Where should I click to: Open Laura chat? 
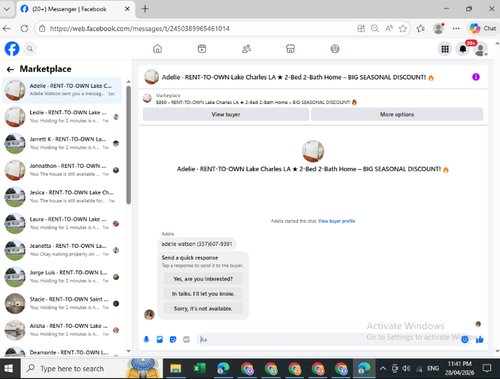pos(62,223)
